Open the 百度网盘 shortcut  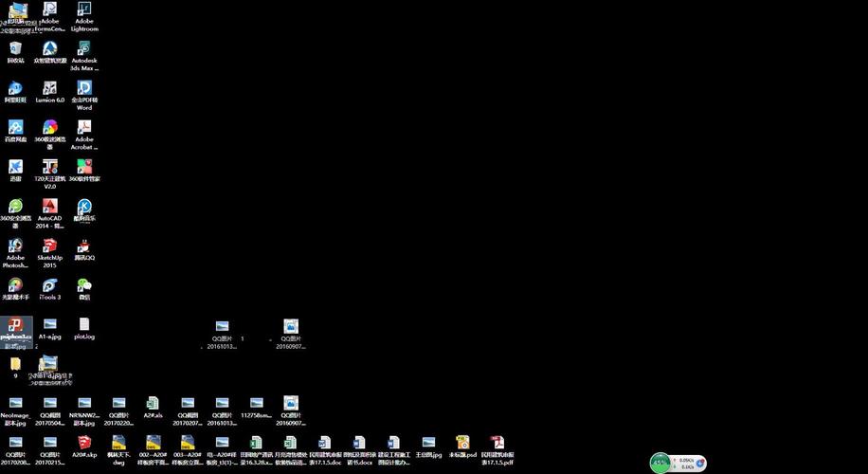click(15, 131)
